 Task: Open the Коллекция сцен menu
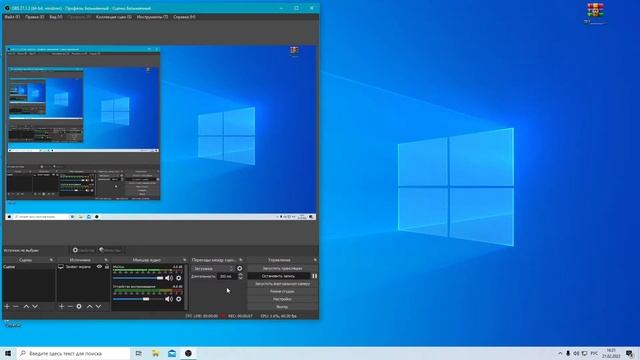point(113,17)
